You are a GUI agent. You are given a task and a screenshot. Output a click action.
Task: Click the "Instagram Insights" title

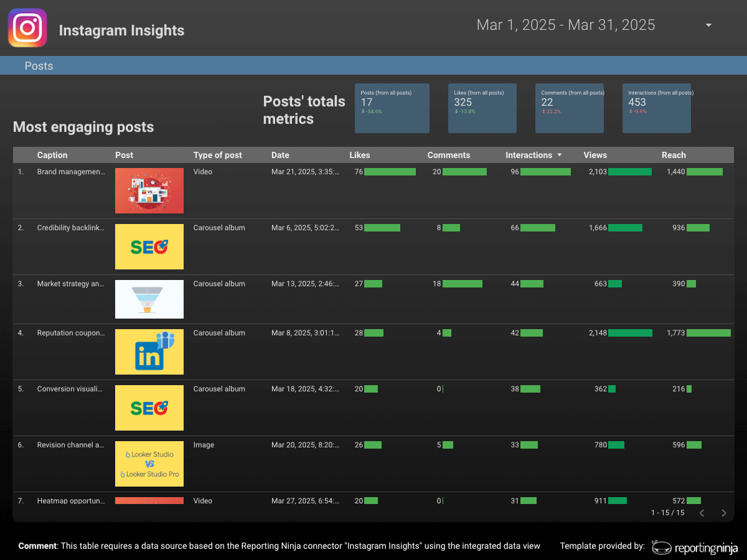point(121,30)
